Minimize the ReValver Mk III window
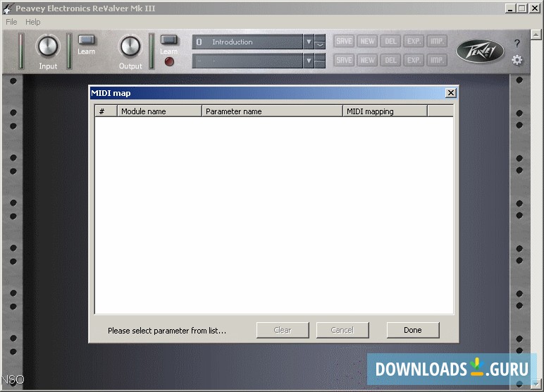Image resolution: width=544 pixels, height=392 pixels. tap(509, 8)
